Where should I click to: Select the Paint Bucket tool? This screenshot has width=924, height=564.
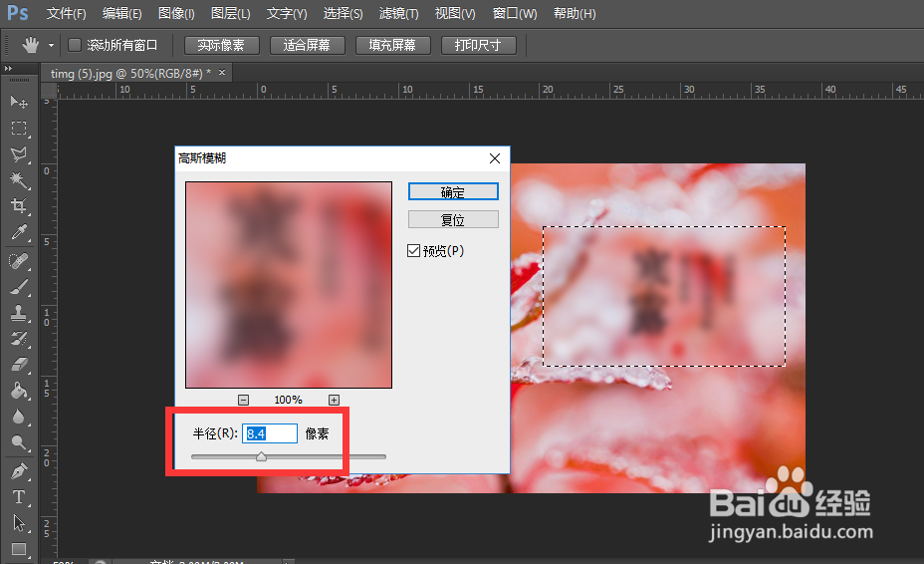[19, 391]
